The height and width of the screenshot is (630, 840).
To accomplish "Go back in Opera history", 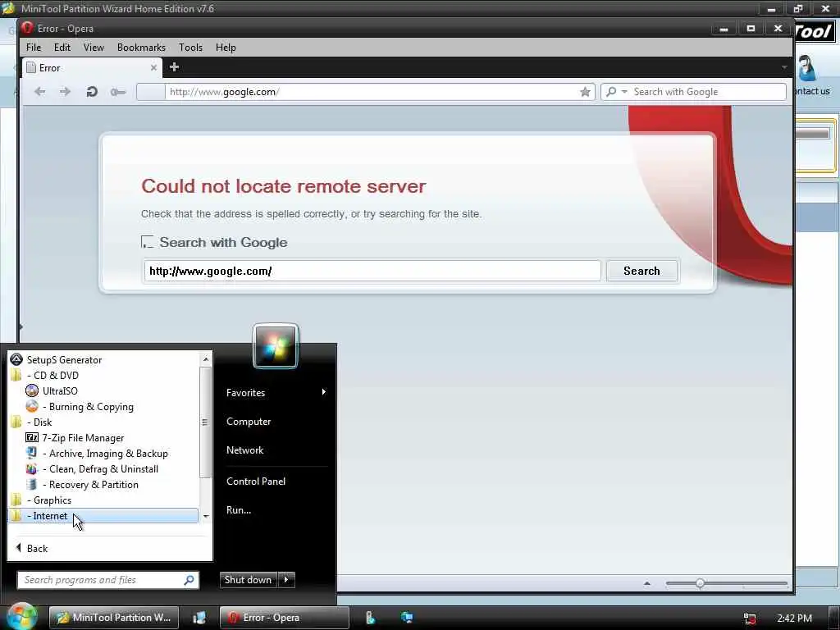I will coord(39,92).
